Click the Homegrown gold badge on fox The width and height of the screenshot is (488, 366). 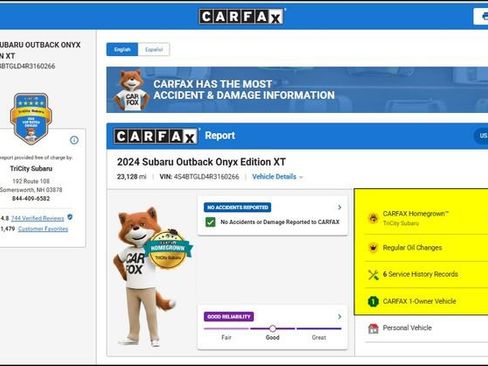[x=168, y=249]
